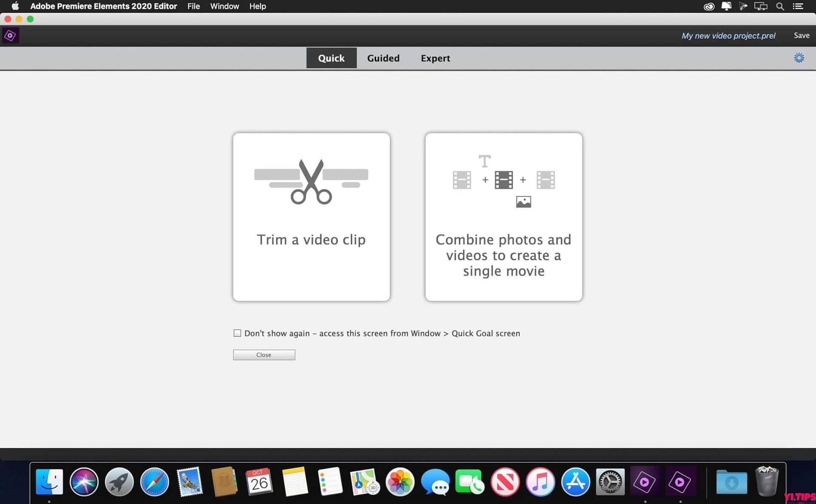Open Photos from the Dock
The width and height of the screenshot is (816, 504).
(x=400, y=482)
